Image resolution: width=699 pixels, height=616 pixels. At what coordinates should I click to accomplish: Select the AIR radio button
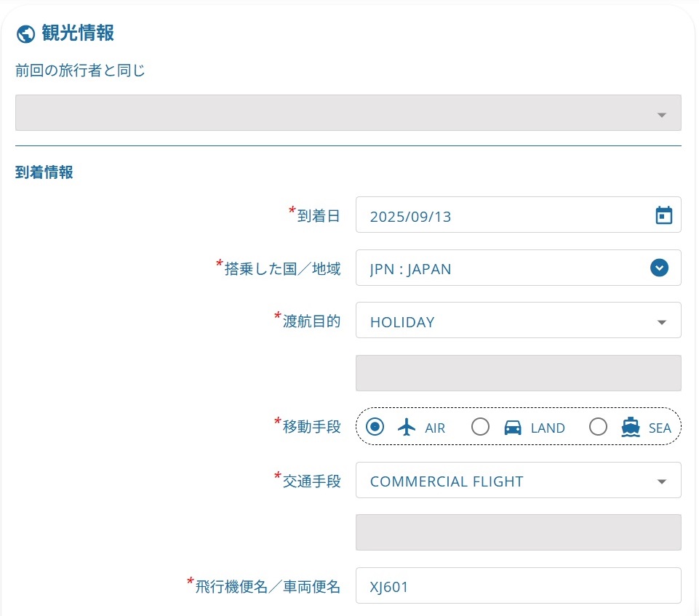tap(375, 428)
